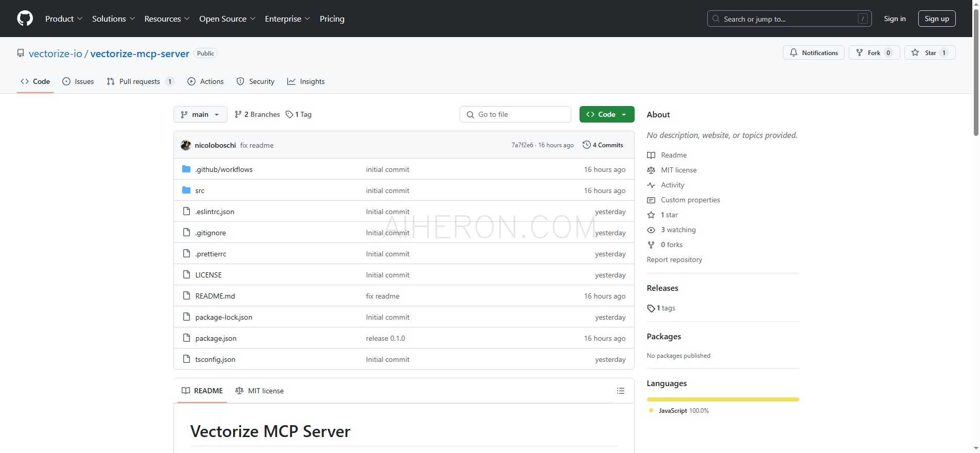
Task: Open commit hash 7a7f2e6
Action: (522, 145)
